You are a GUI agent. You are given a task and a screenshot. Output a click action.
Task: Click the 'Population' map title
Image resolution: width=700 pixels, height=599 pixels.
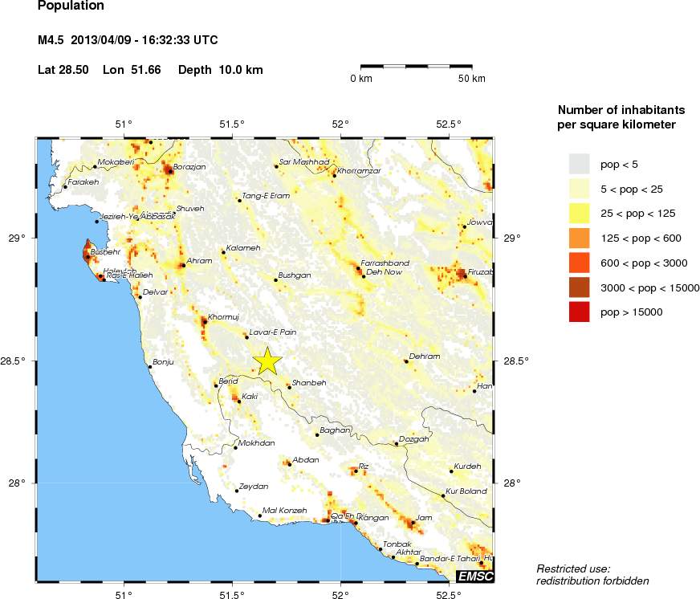point(71,6)
